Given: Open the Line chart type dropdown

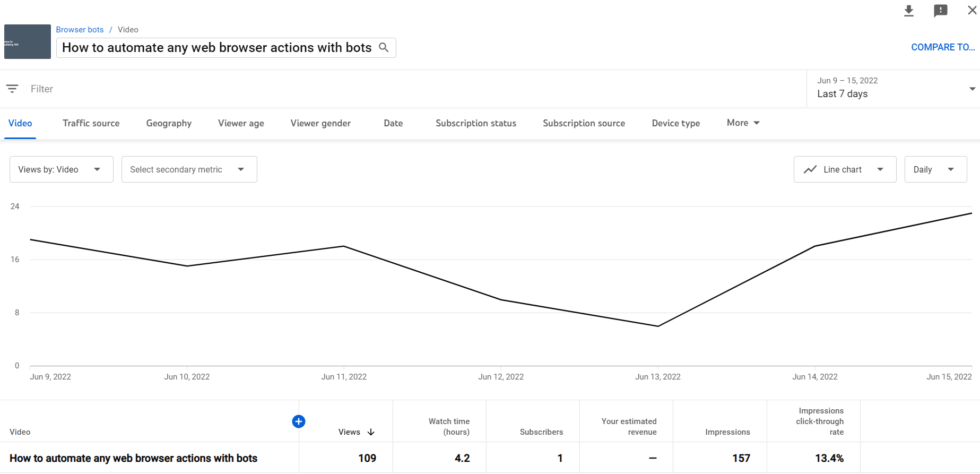Looking at the screenshot, I should click(x=845, y=169).
